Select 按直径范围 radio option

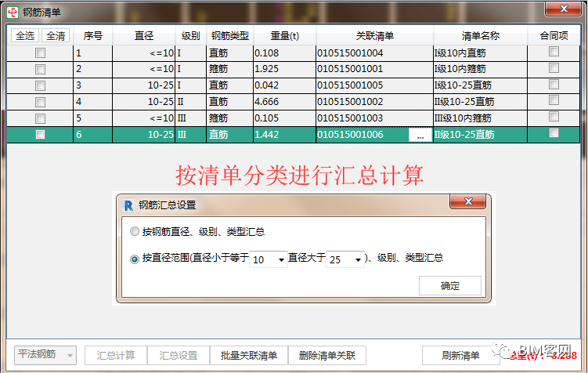coord(134,259)
